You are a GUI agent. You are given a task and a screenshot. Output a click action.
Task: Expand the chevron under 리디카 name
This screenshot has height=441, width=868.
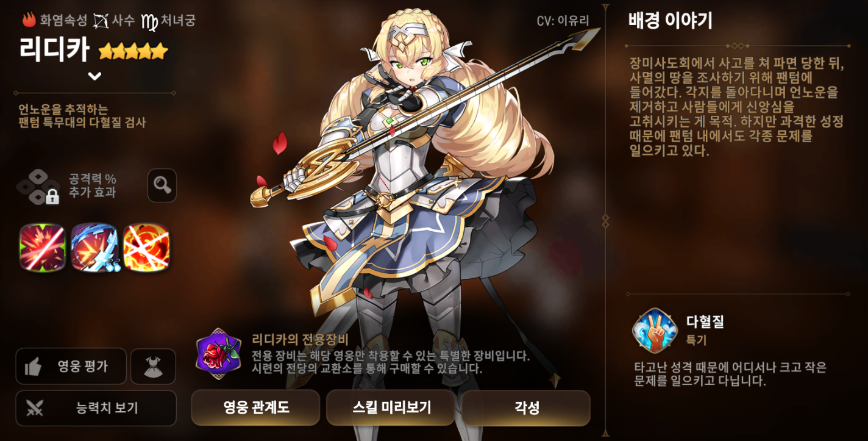(94, 76)
